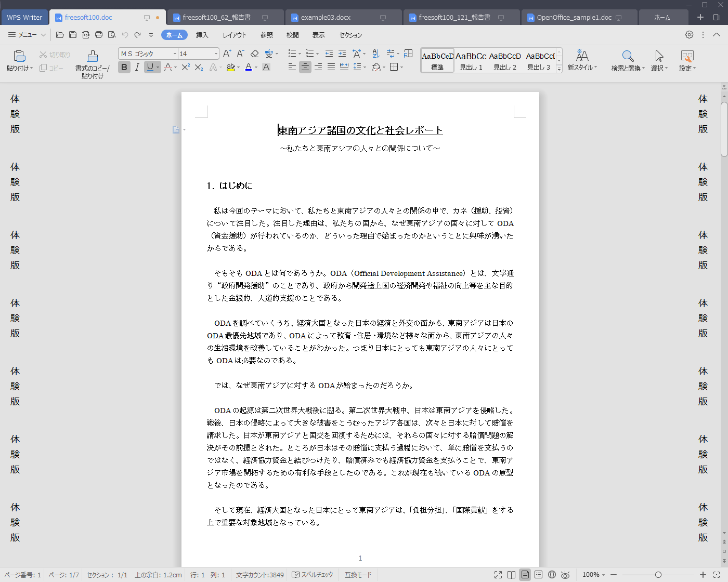Toggle Underline formatting
The image size is (728, 582).
click(150, 67)
